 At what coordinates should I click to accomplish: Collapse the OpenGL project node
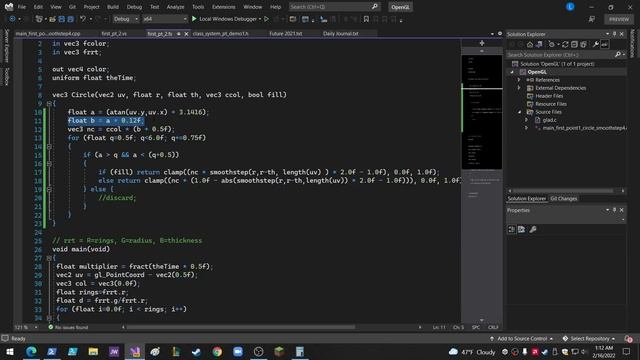point(512,72)
